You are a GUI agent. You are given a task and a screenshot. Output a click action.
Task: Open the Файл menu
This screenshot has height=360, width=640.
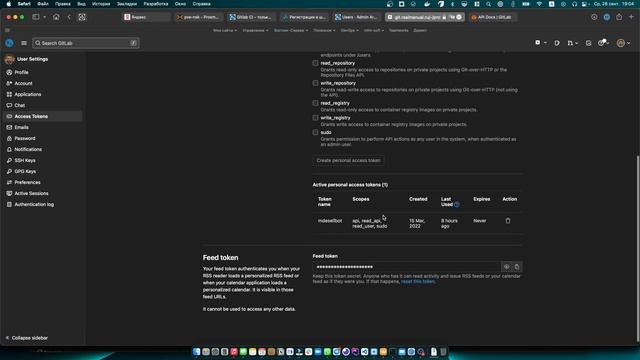43,4
